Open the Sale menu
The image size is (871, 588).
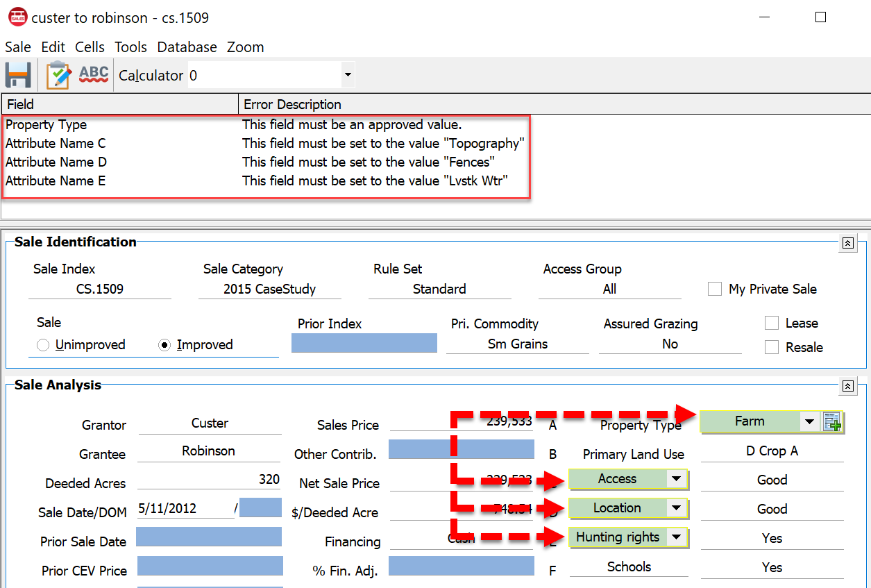coord(18,47)
